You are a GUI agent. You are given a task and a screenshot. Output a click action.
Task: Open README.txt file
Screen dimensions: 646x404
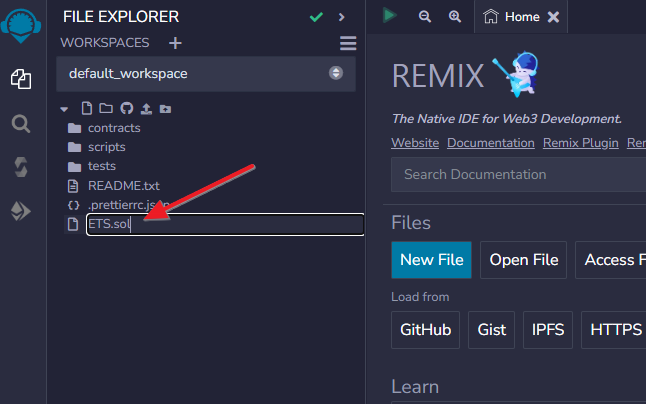(x=124, y=186)
